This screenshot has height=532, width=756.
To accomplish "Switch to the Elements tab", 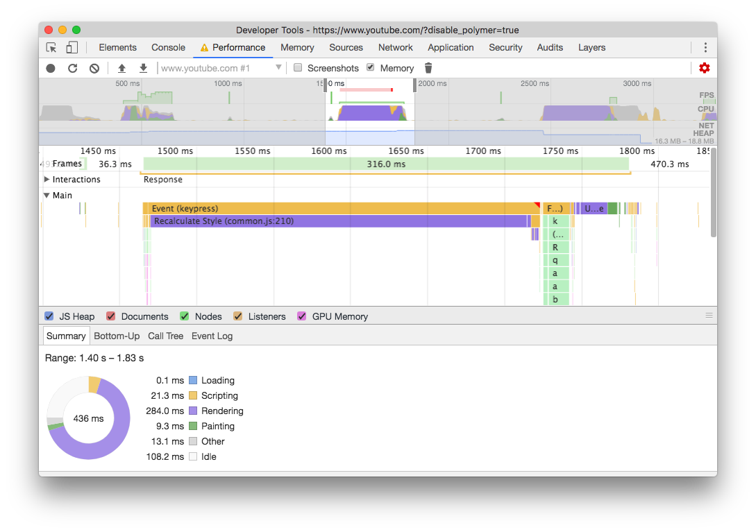I will tap(117, 47).
